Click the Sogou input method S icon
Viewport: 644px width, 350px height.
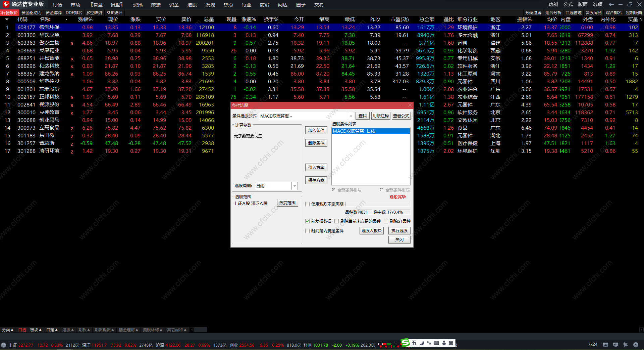(x=406, y=343)
